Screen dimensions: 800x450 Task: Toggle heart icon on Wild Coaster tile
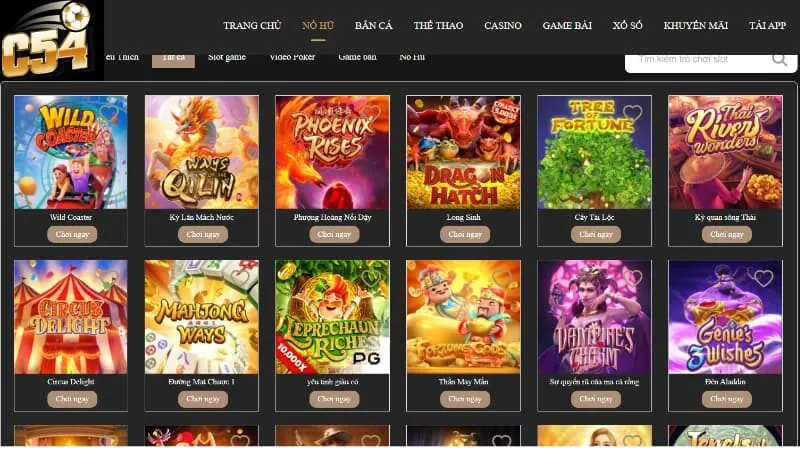pyautogui.click(x=109, y=113)
